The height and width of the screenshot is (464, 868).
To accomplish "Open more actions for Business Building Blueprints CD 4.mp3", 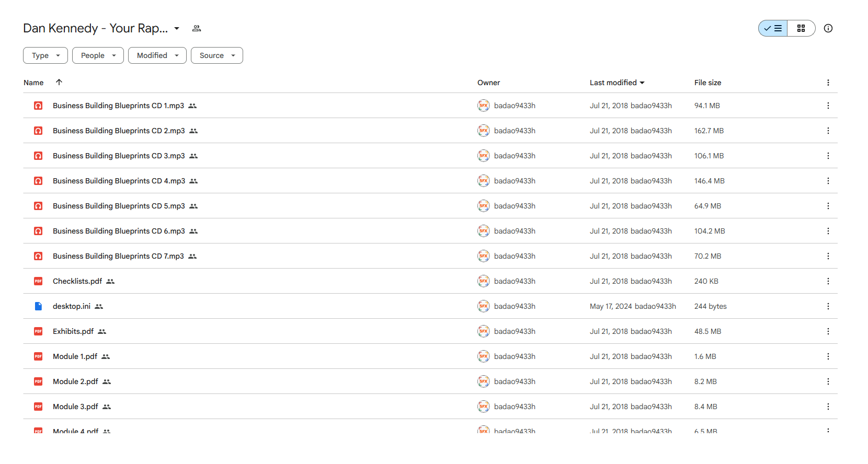I will click(x=828, y=181).
